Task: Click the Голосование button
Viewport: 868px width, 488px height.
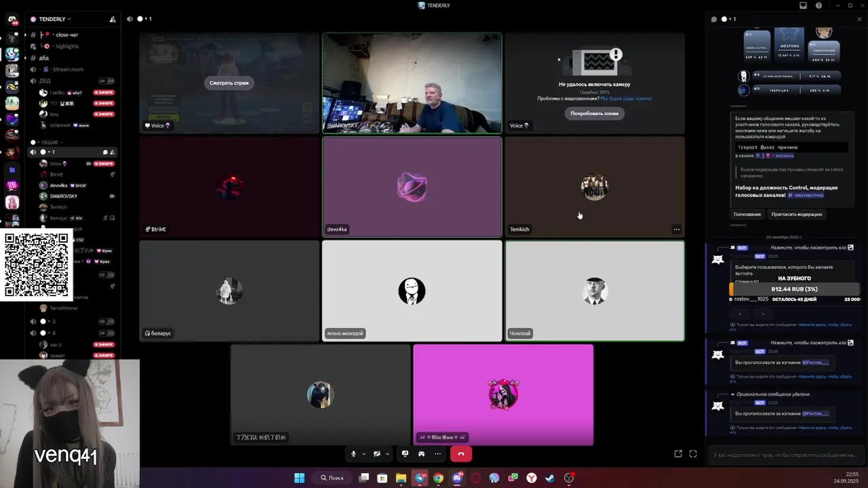Action: tap(747, 214)
